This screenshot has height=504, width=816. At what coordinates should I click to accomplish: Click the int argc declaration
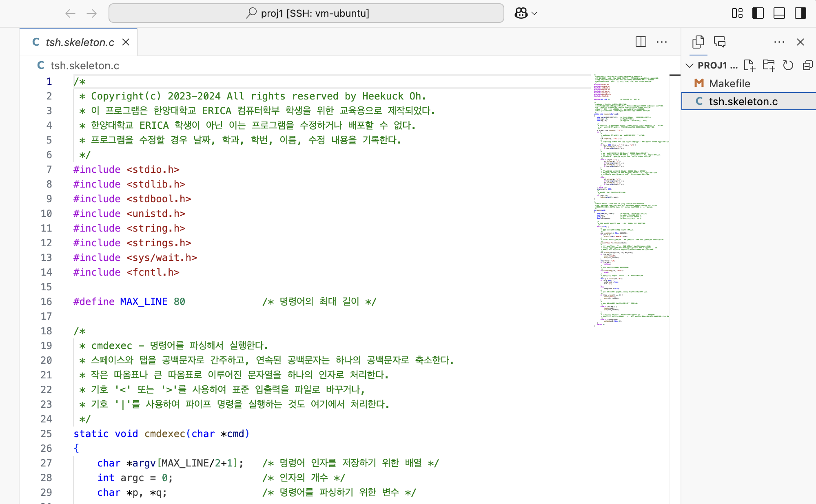tap(135, 477)
